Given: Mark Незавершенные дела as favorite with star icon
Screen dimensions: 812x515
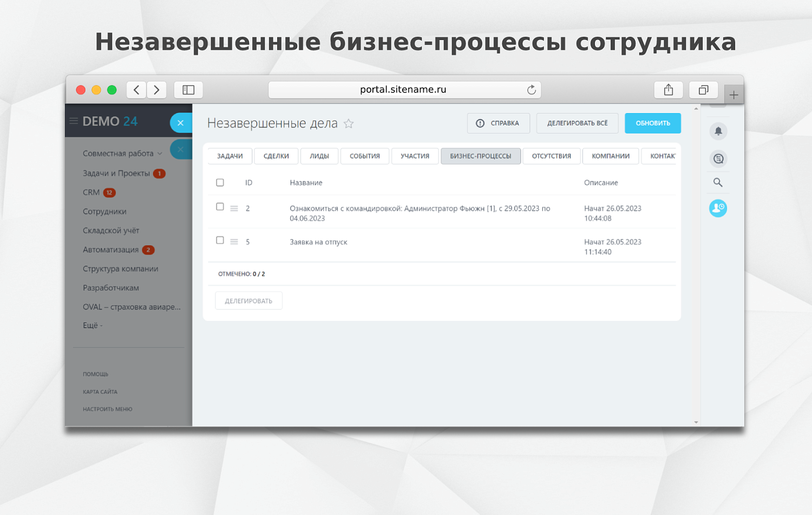Looking at the screenshot, I should coord(349,123).
